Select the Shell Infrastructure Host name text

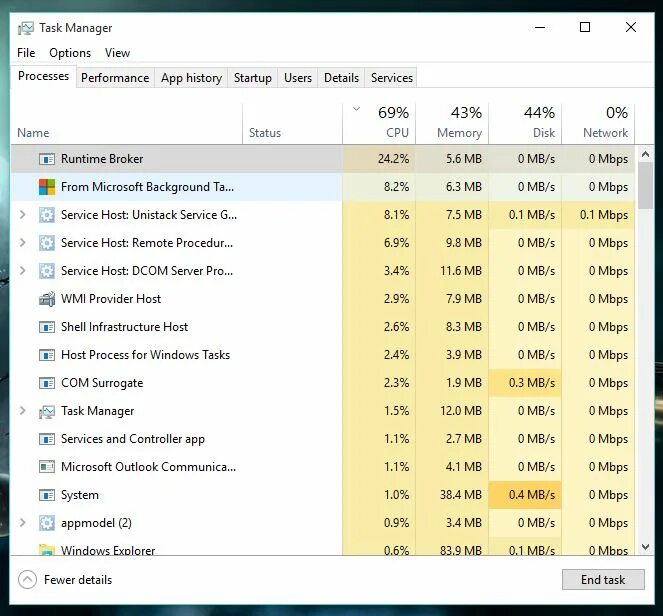124,327
